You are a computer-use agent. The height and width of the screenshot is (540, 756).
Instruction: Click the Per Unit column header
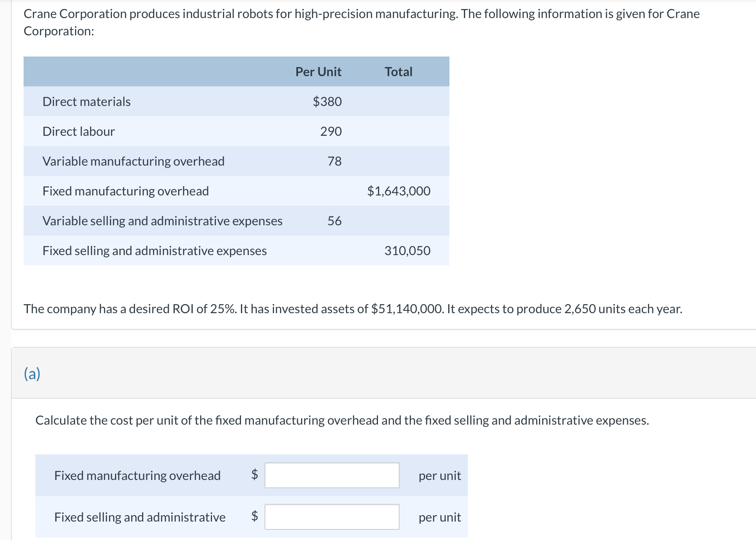(x=318, y=72)
